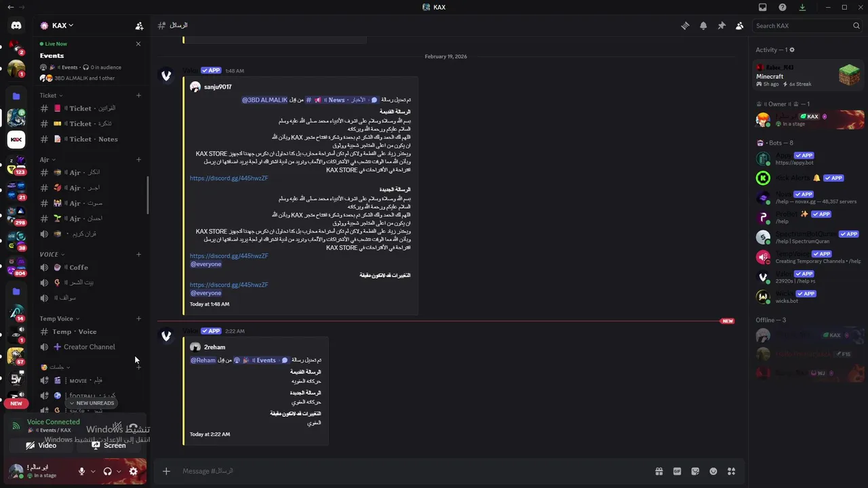Click the green download update icon
Viewport: 868px width, 488px height.
pyautogui.click(x=802, y=7)
